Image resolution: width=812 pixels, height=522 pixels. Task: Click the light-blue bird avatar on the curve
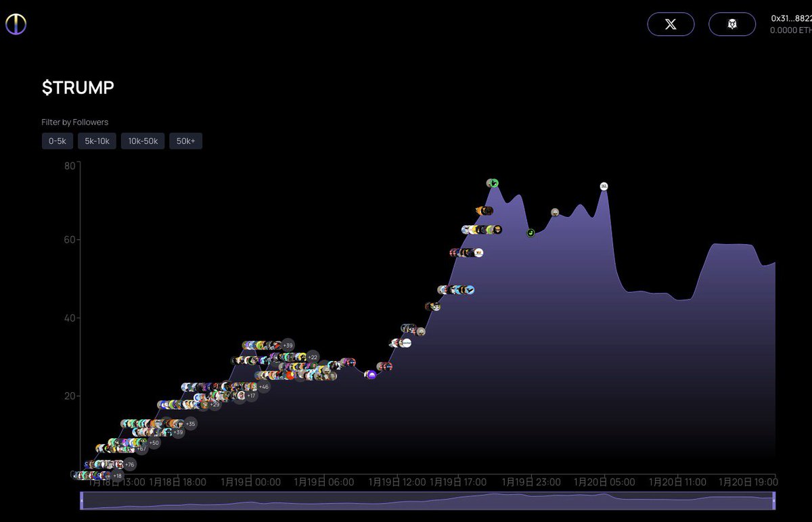pyautogui.click(x=470, y=290)
